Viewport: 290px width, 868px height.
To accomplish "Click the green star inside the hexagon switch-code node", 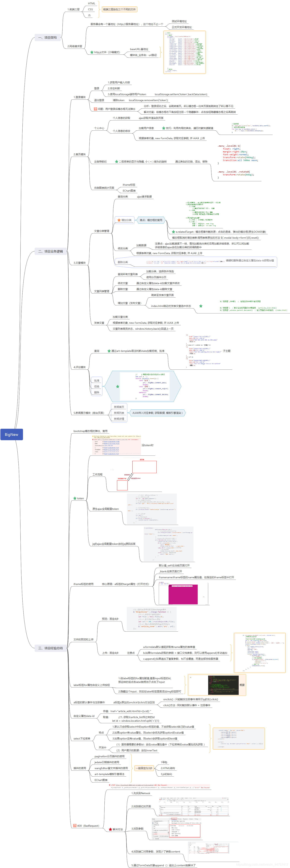I will click(117, 386).
